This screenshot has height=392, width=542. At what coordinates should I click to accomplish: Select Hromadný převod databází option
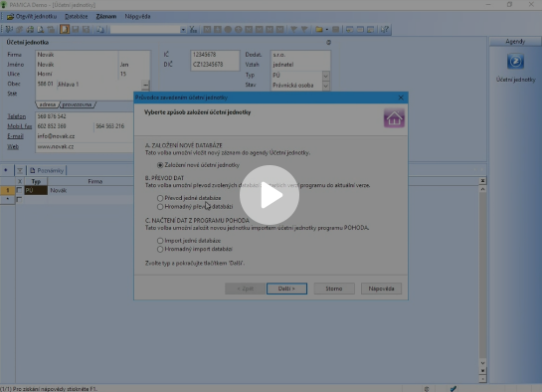160,207
